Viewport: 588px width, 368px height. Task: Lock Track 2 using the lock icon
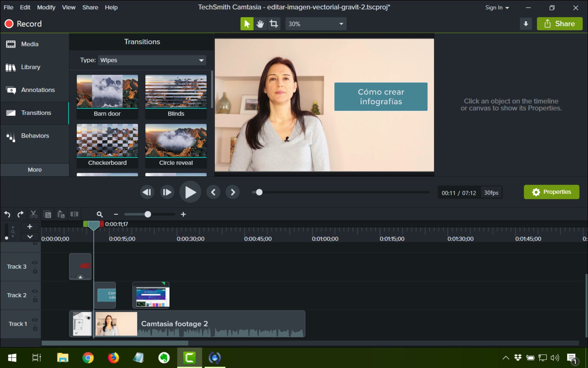35,299
